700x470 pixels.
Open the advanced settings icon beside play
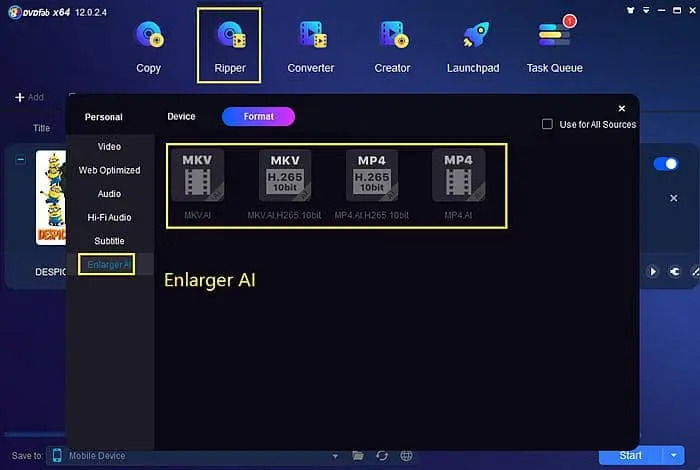(x=675, y=271)
